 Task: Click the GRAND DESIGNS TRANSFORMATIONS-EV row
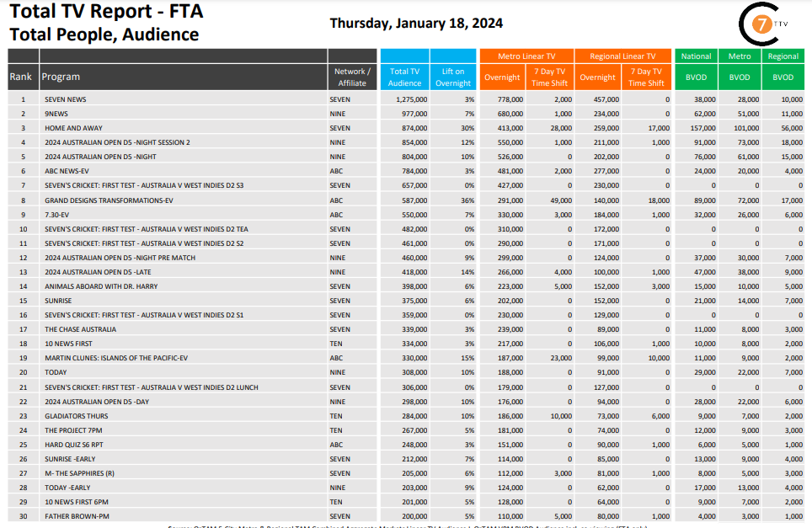(x=406, y=200)
